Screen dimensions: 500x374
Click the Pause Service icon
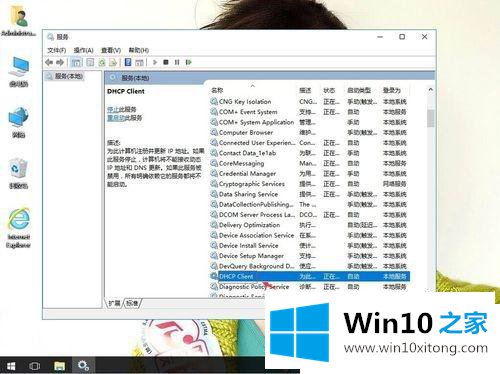click(177, 62)
